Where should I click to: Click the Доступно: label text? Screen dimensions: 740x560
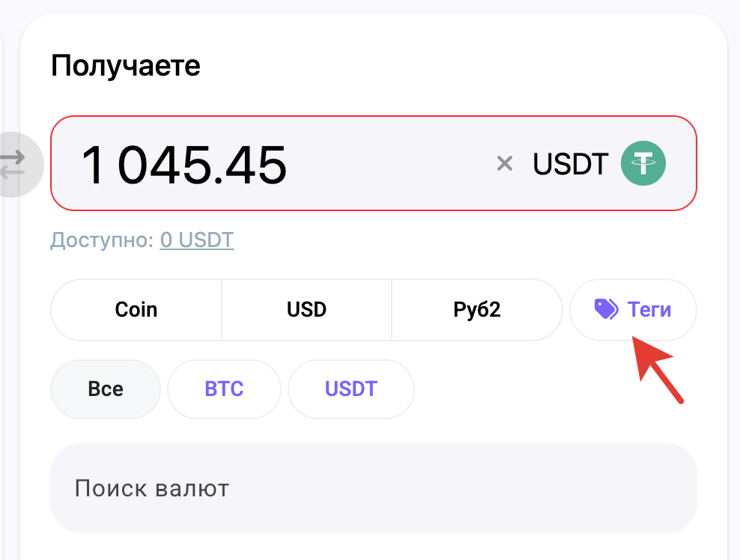pyautogui.click(x=102, y=240)
